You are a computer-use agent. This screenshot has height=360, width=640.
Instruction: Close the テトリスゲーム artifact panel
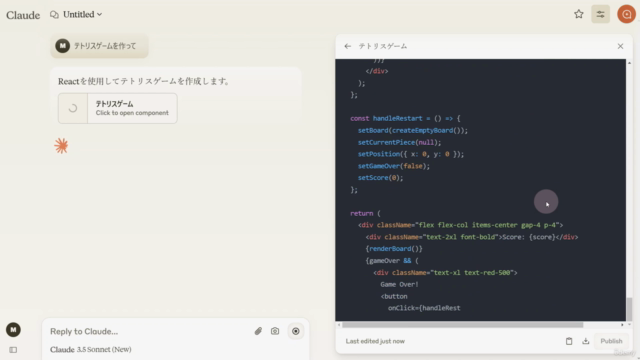(x=620, y=46)
